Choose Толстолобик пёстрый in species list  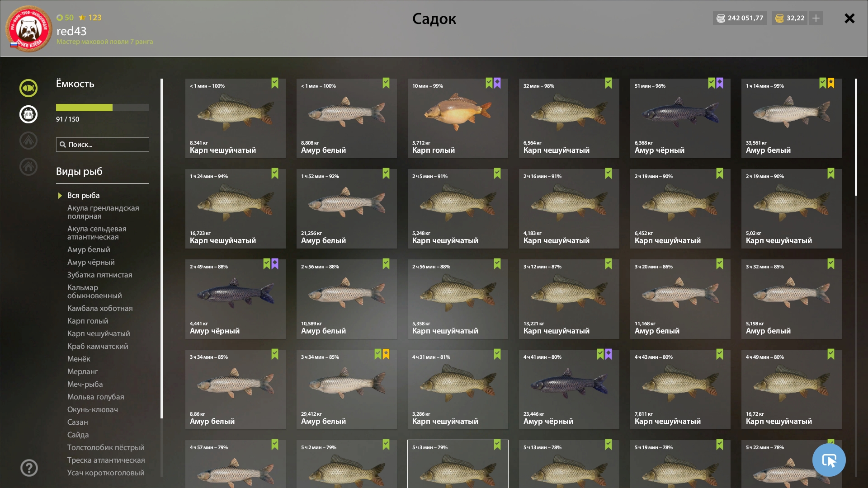coord(106,447)
